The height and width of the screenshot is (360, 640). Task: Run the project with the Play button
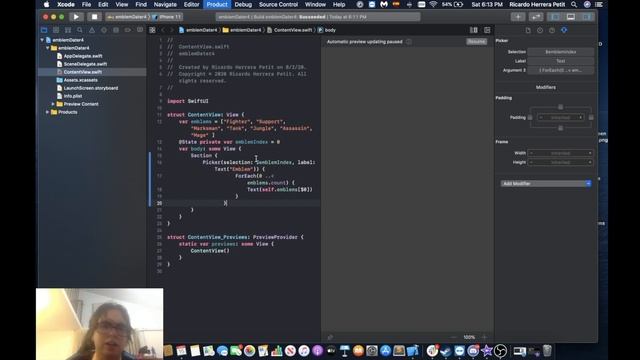click(76, 17)
